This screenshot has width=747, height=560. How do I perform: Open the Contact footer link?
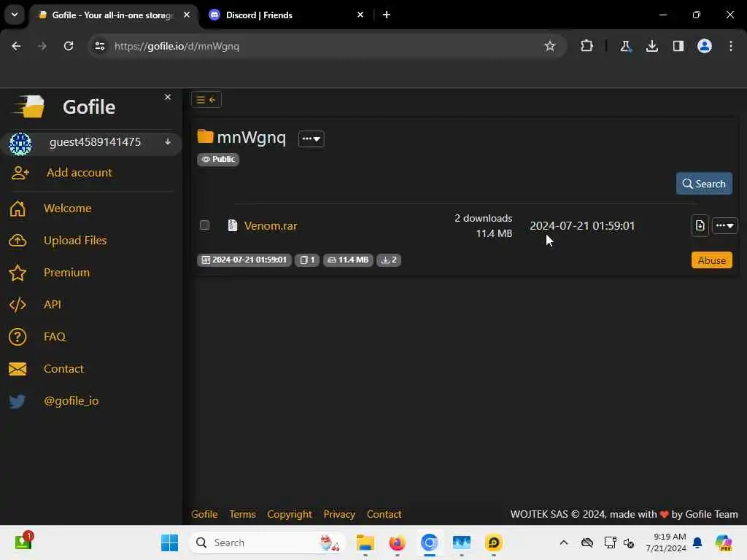[x=384, y=514]
